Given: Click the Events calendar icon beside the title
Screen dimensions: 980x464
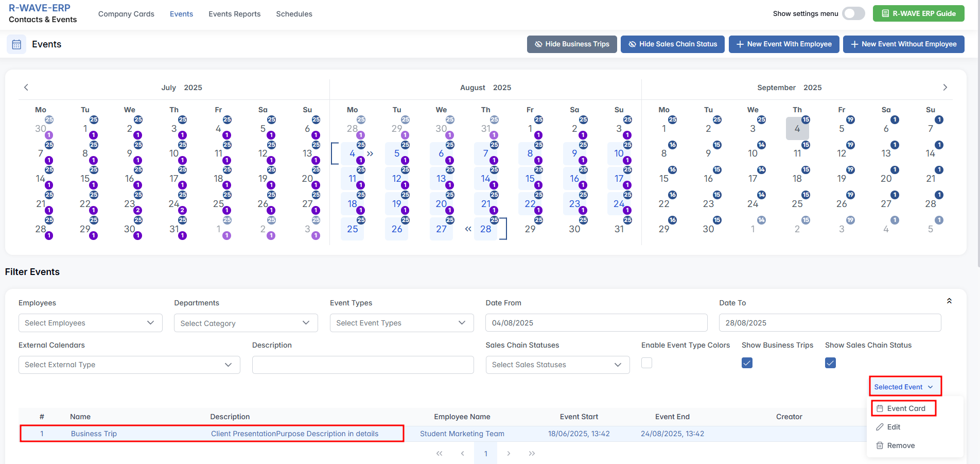Looking at the screenshot, I should pyautogui.click(x=16, y=44).
